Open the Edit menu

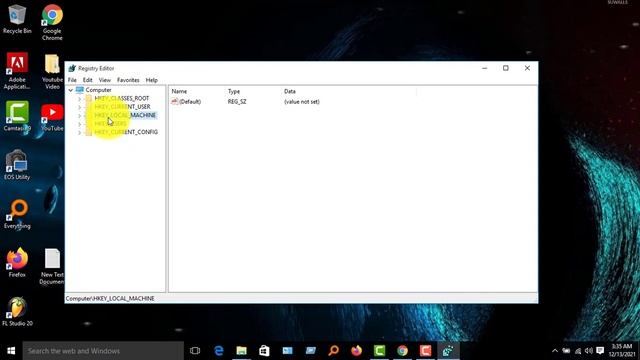coord(88,80)
